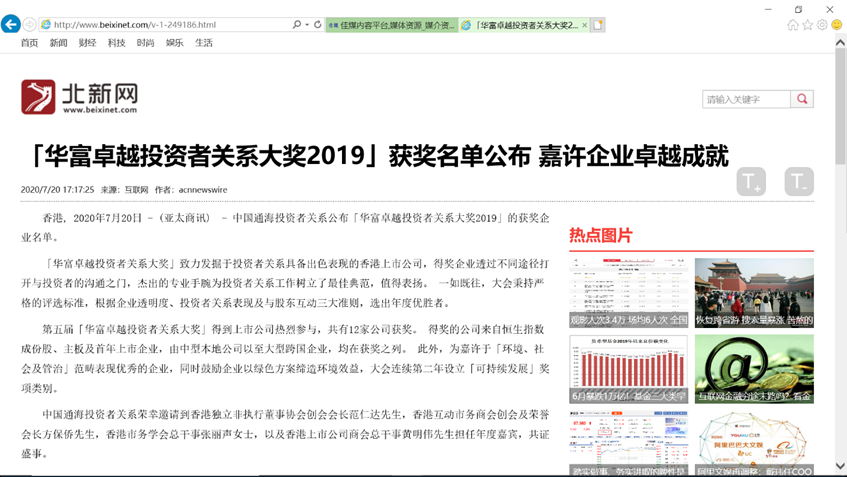Image resolution: width=847 pixels, height=477 pixels.
Task: Close the browser window
Action: (x=830, y=9)
